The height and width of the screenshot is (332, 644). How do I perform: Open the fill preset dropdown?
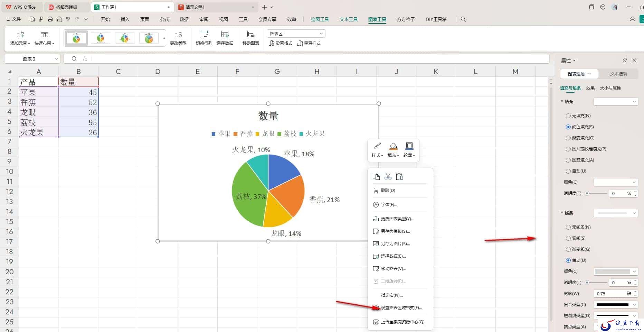pos(615,102)
